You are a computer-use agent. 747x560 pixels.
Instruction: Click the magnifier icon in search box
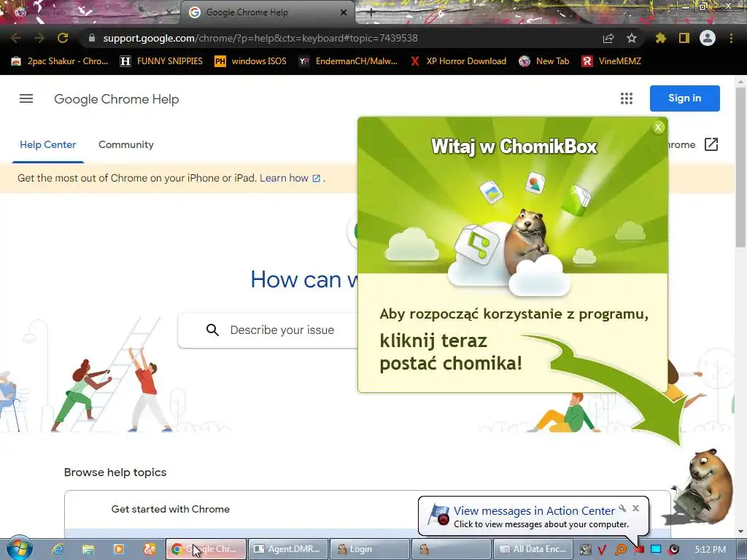click(x=212, y=330)
